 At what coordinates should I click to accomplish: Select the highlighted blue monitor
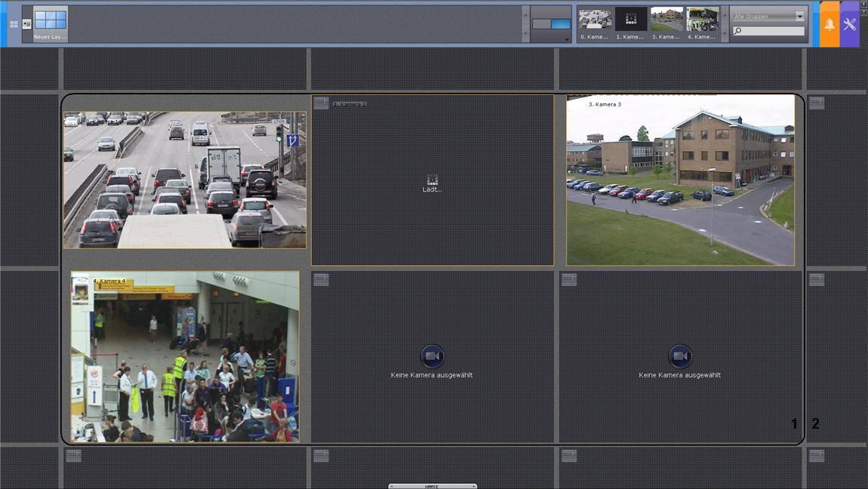[x=561, y=24]
